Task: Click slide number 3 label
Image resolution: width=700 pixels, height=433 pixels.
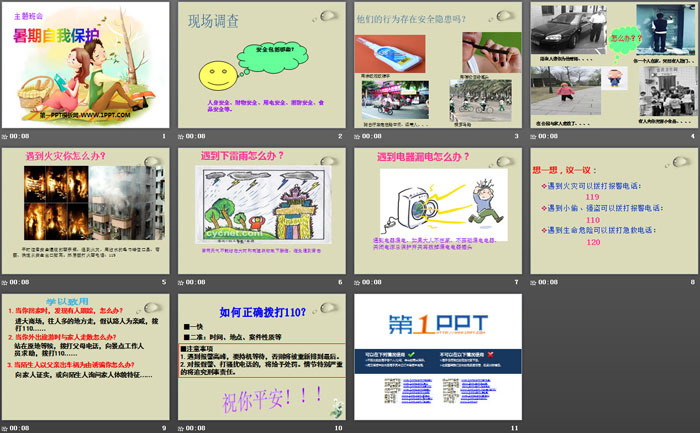Action: (x=517, y=136)
